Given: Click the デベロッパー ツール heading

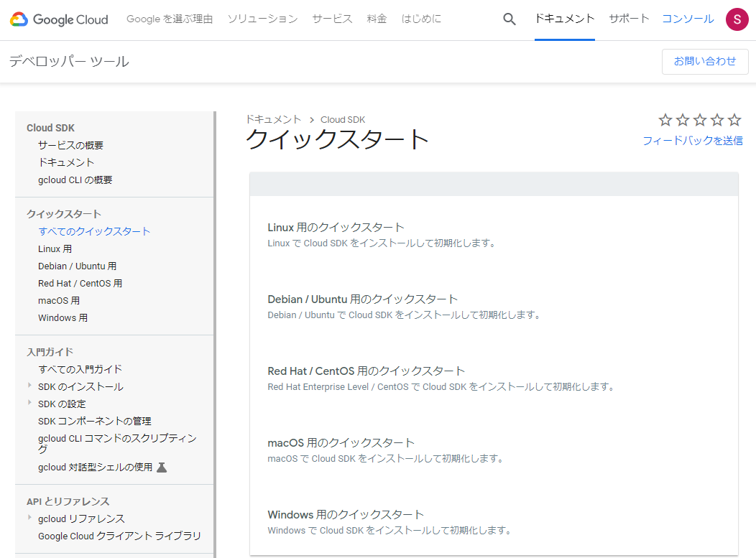Looking at the screenshot, I should (69, 62).
